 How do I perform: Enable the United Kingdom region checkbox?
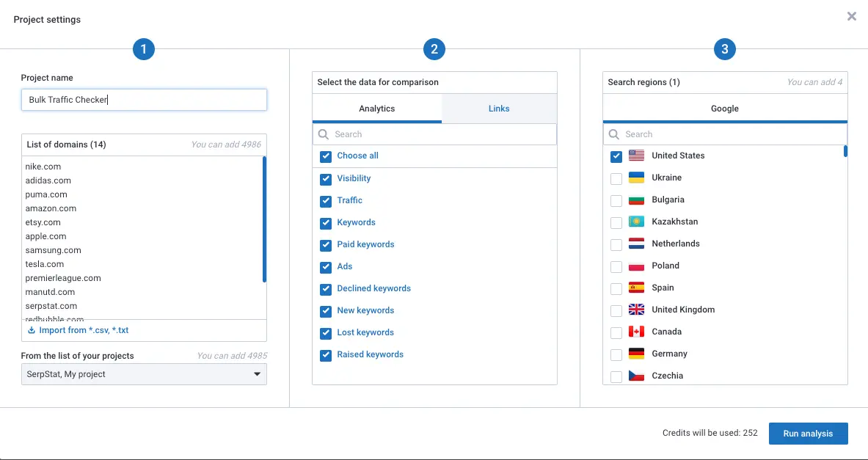[616, 310]
